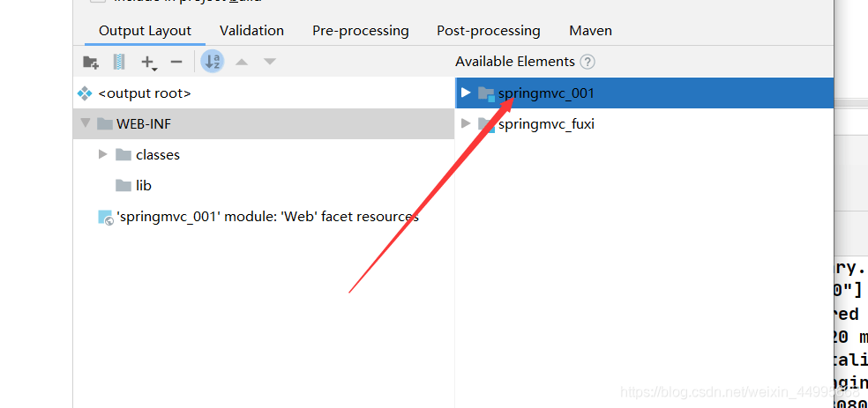Screen dimensions: 868x408
Task: Click the Move Down arrow icon
Action: coord(270,62)
